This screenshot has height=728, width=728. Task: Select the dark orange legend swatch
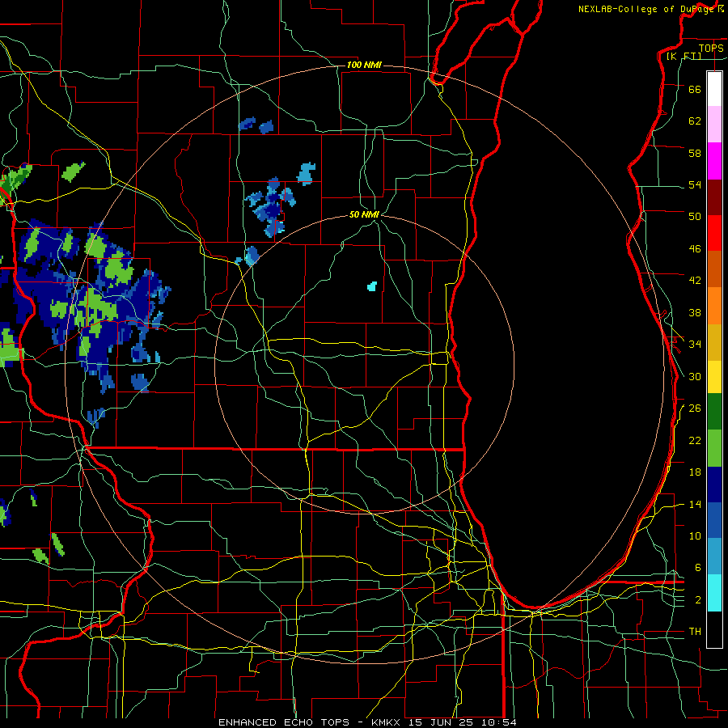714,269
